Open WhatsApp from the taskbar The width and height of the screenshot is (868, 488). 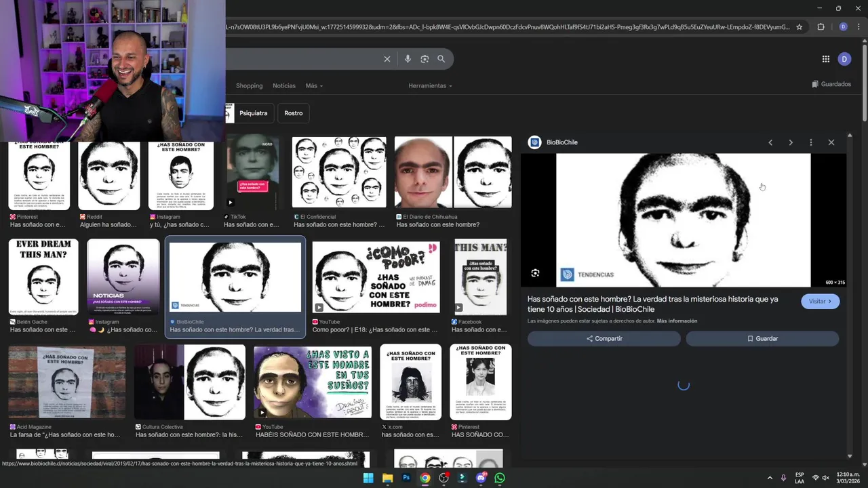[500, 478]
